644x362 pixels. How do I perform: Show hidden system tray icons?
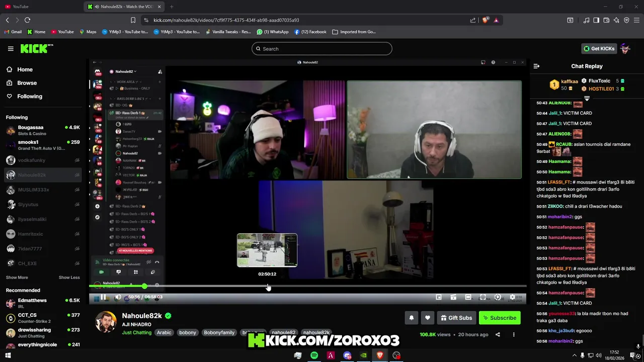[x=575, y=355]
